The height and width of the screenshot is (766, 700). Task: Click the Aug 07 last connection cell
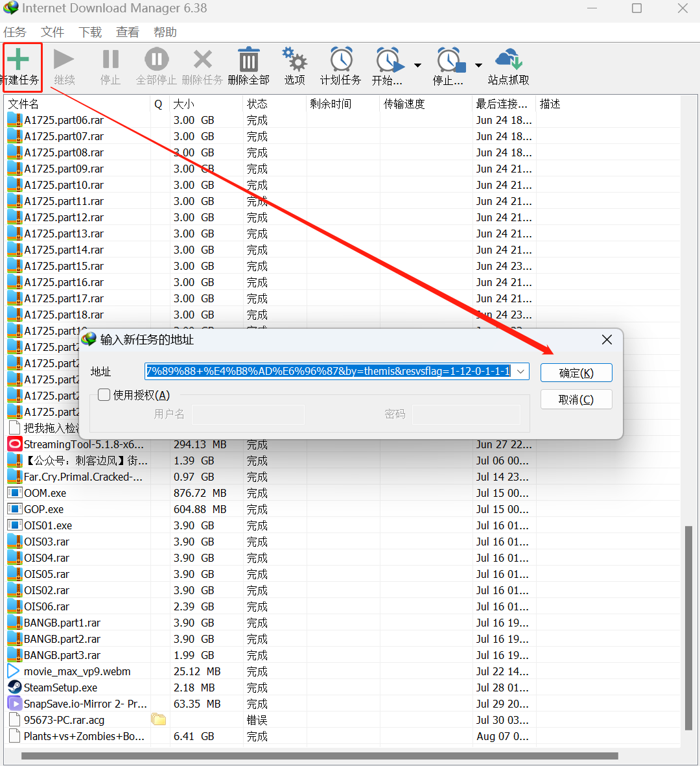tap(502, 736)
